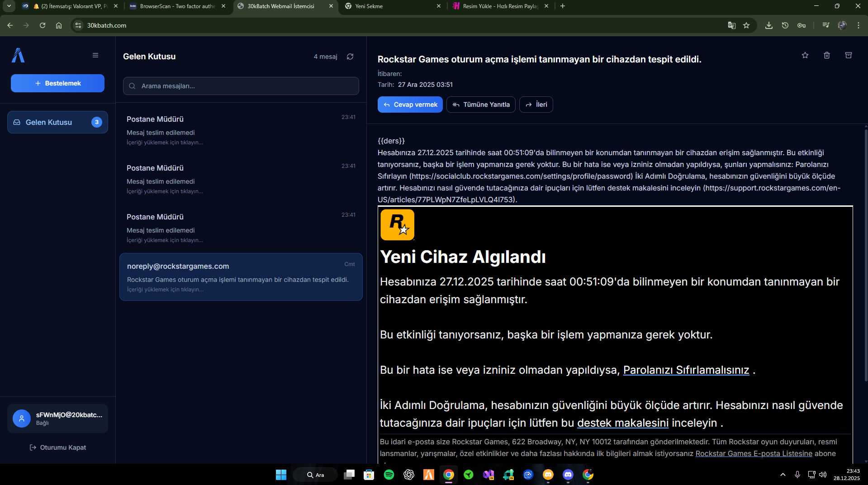Open the Chrome downloads icon
This screenshot has height=485, width=868.
pos(769,25)
